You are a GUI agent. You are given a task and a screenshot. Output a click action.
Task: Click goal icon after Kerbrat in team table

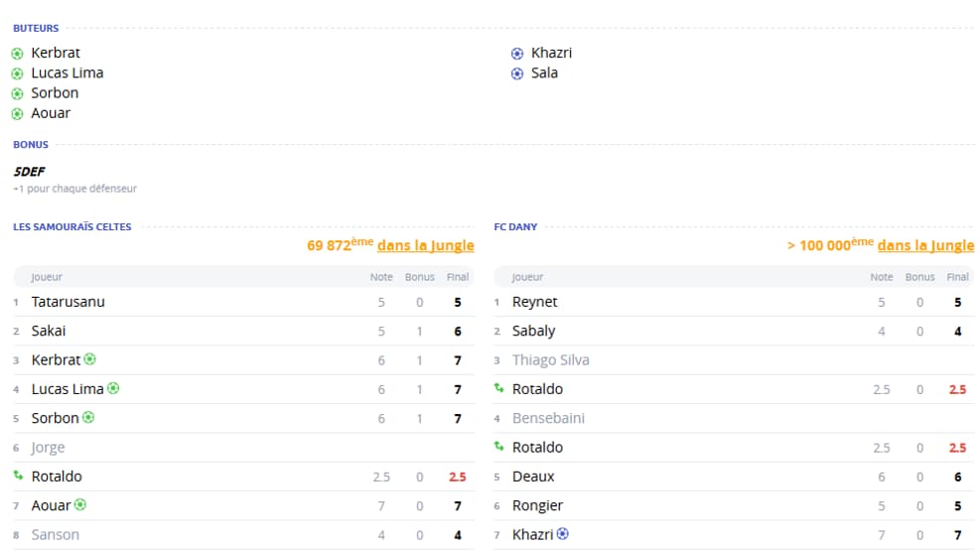90,359
